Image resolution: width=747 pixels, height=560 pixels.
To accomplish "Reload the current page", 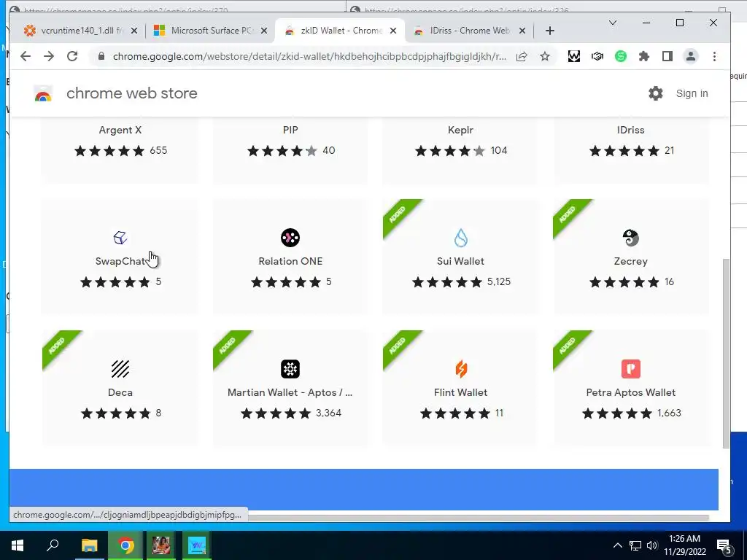I will click(x=72, y=56).
